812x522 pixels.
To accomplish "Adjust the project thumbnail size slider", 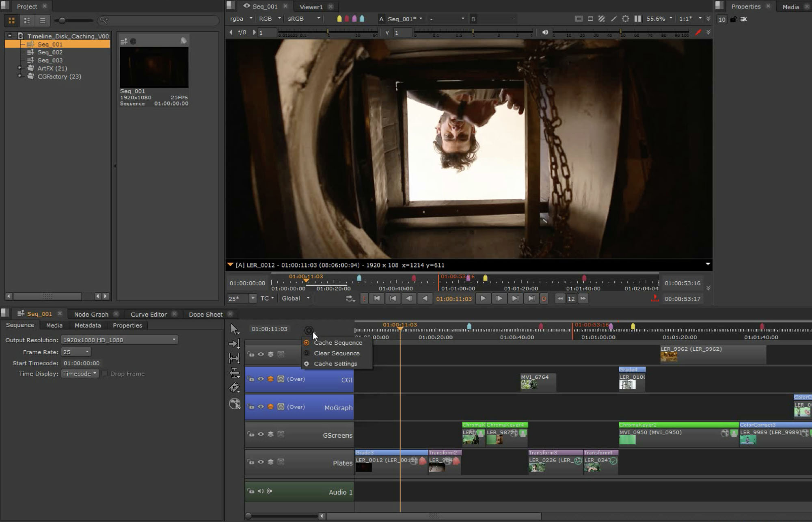I will click(x=62, y=20).
